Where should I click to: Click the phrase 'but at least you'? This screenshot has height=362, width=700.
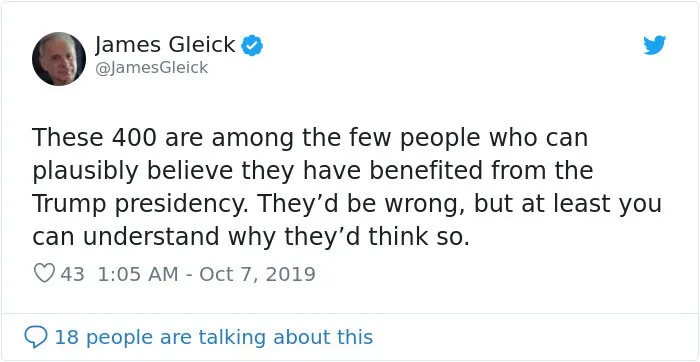point(567,204)
